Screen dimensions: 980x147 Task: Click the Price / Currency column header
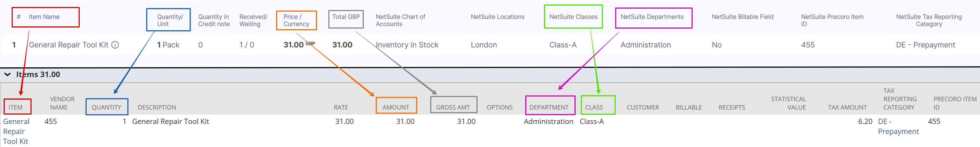click(x=296, y=20)
